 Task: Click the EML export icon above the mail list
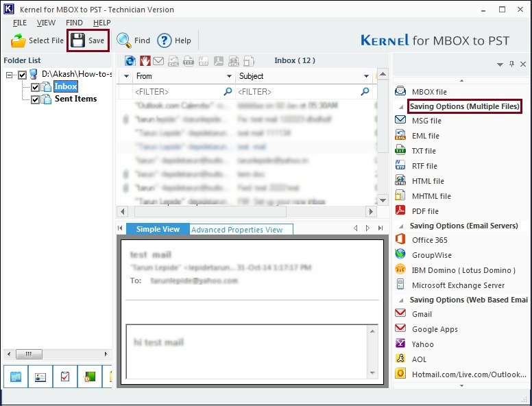[173, 61]
